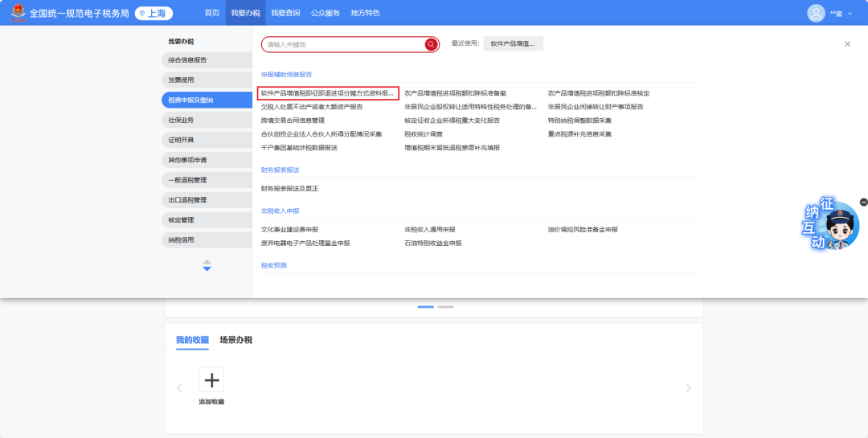Open 合伙创投企业法人合伙人所得分配情况采集 link
868x438 pixels.
point(321,134)
